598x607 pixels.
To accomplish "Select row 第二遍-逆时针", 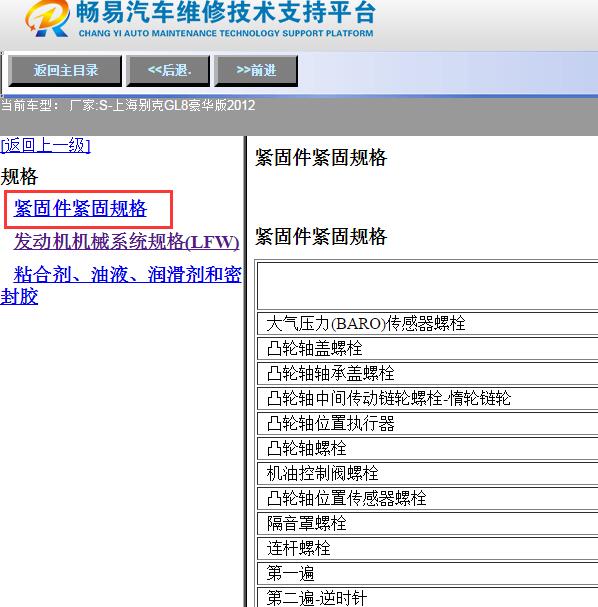I will (427, 597).
